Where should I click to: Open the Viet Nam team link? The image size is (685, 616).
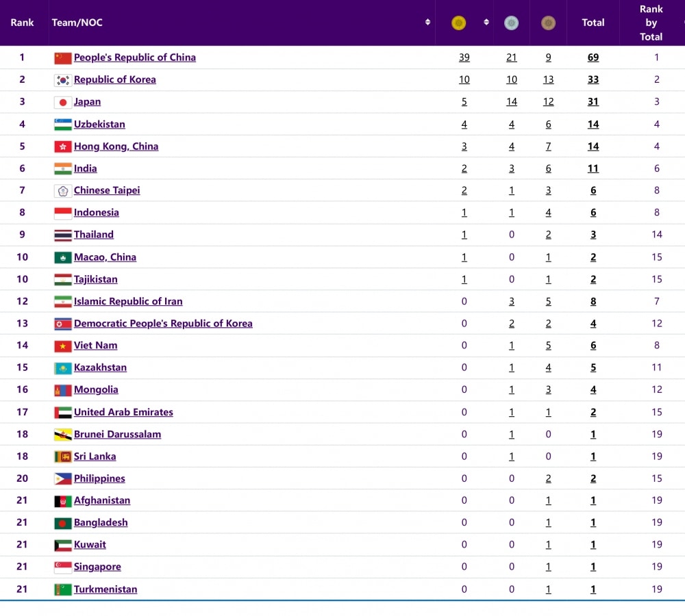95,346
